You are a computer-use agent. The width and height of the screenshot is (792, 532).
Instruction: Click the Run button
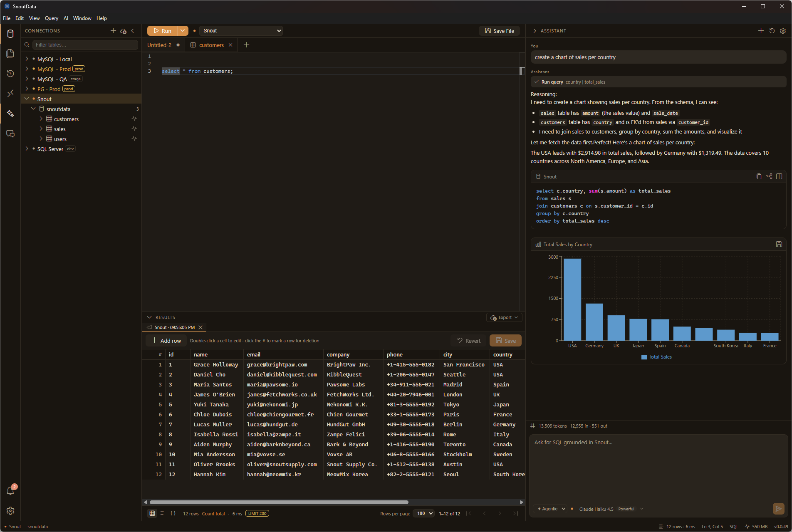point(163,31)
